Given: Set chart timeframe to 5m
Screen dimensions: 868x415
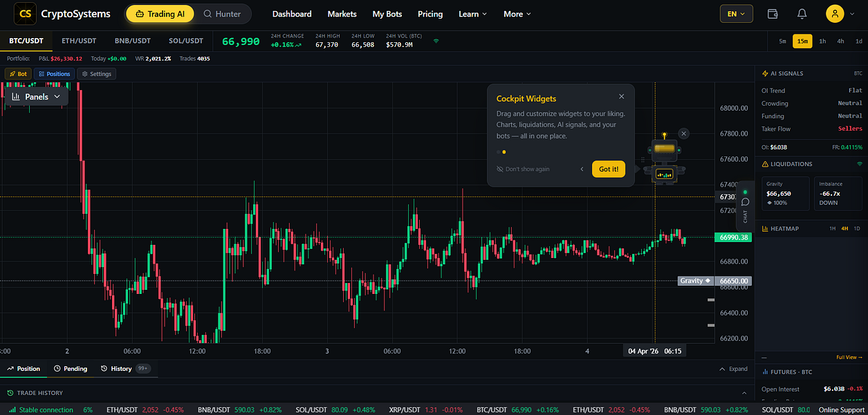Looking at the screenshot, I should (x=782, y=41).
